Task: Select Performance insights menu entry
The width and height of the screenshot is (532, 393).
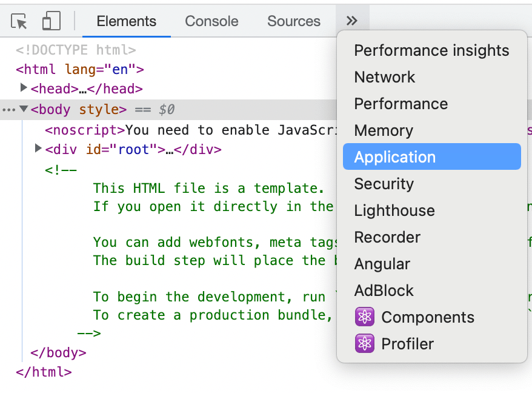Action: (x=431, y=50)
